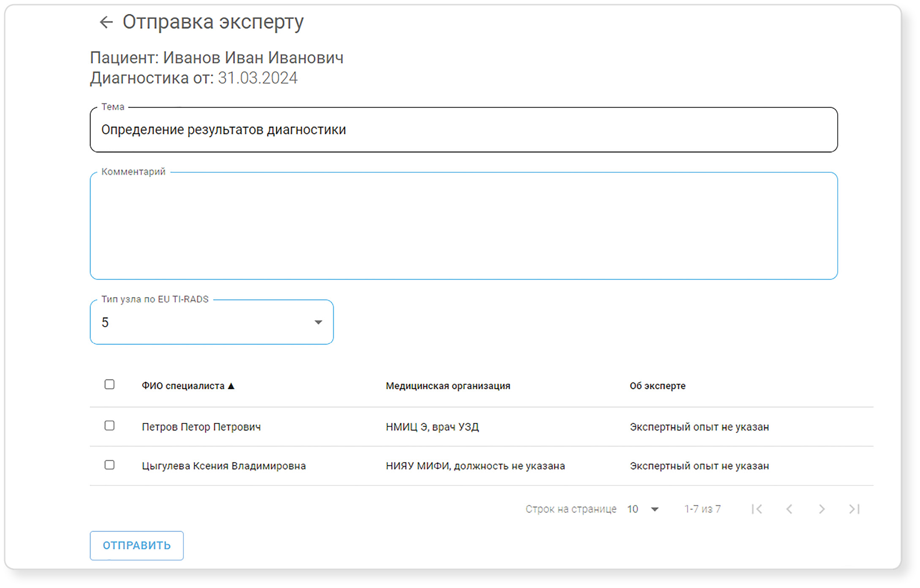Jump to last page of table
This screenshot has width=920, height=588.
854,509
